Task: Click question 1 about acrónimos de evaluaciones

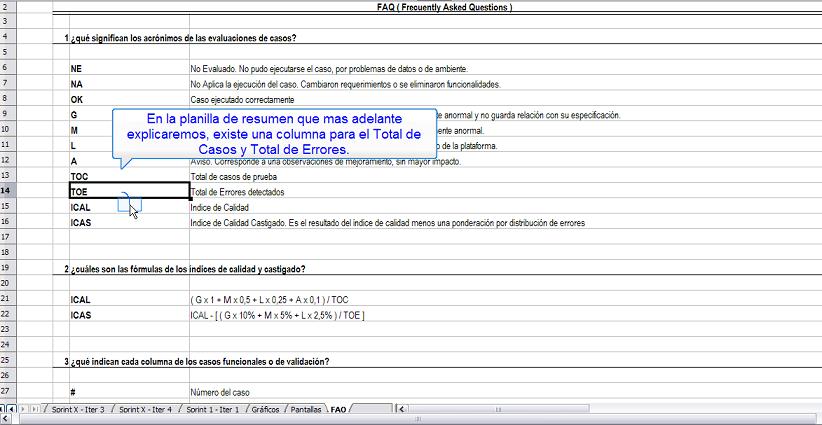Action: pos(181,38)
